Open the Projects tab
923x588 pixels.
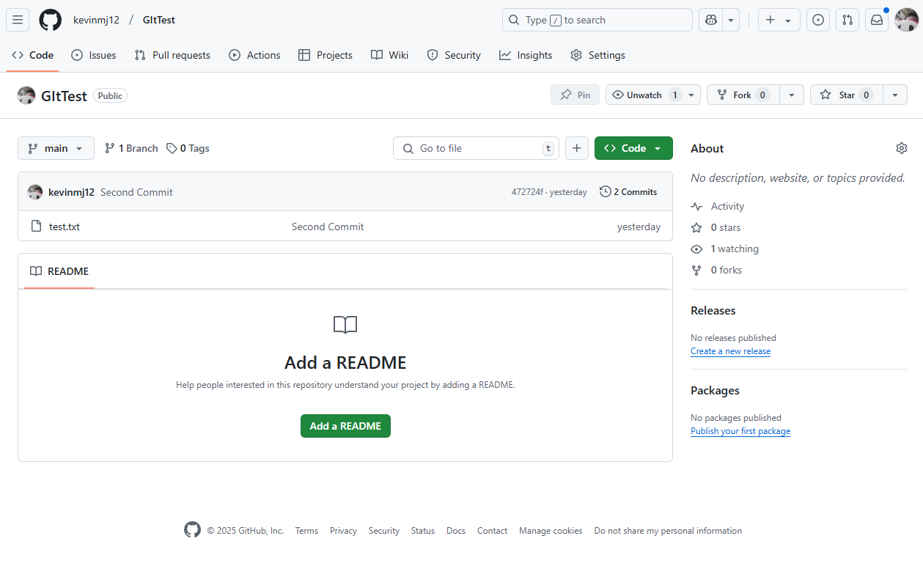326,55
